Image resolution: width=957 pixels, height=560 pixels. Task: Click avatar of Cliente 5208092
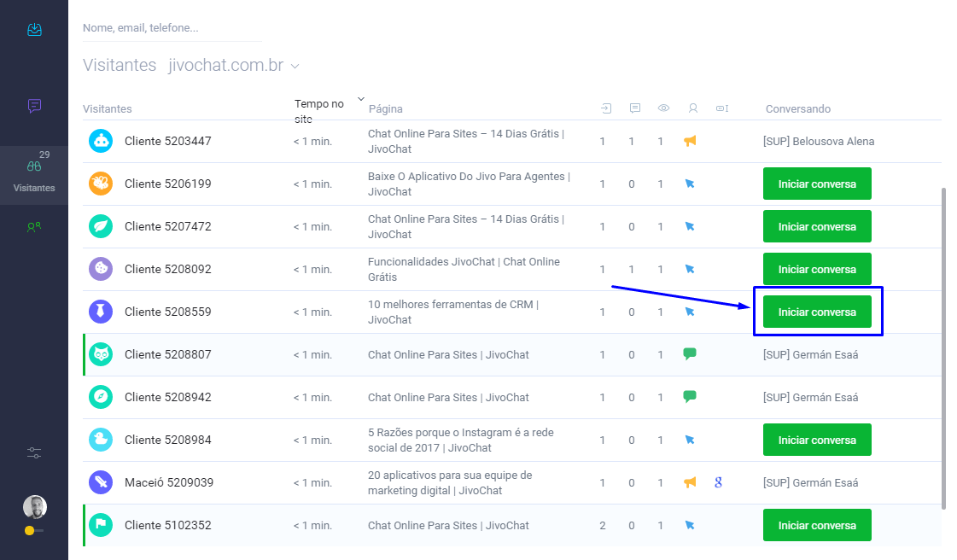(x=101, y=269)
